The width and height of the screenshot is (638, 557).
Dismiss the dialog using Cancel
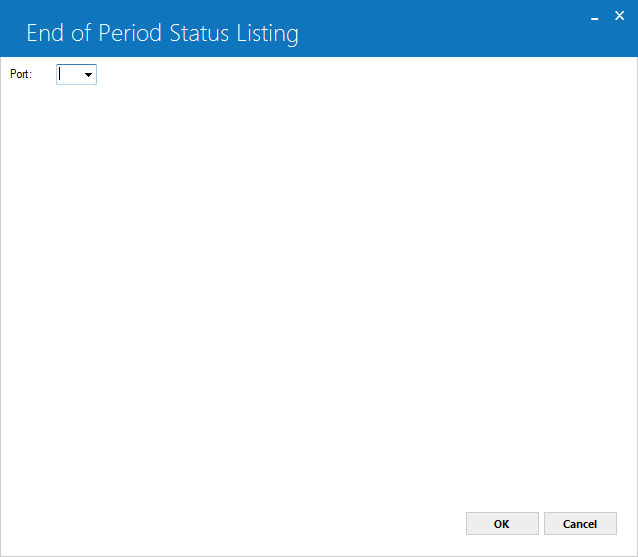coord(580,523)
